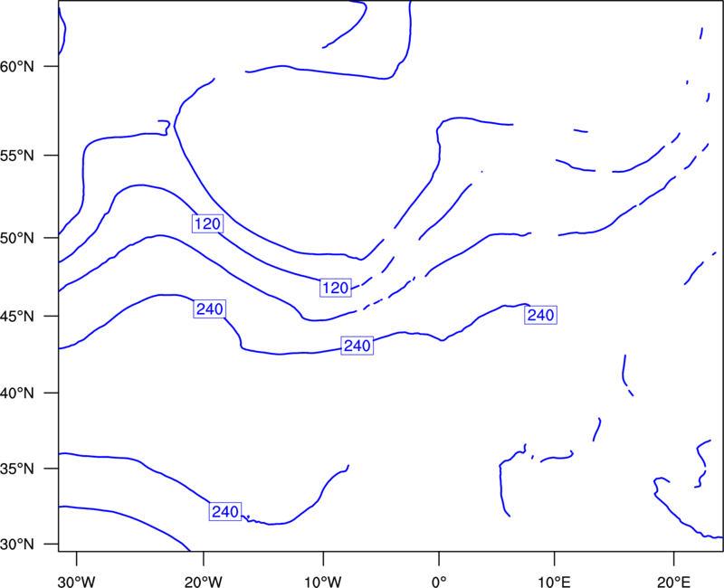The height and width of the screenshot is (588, 724).
Task: Select the 240 contour label below 35°N
Action: click(225, 511)
